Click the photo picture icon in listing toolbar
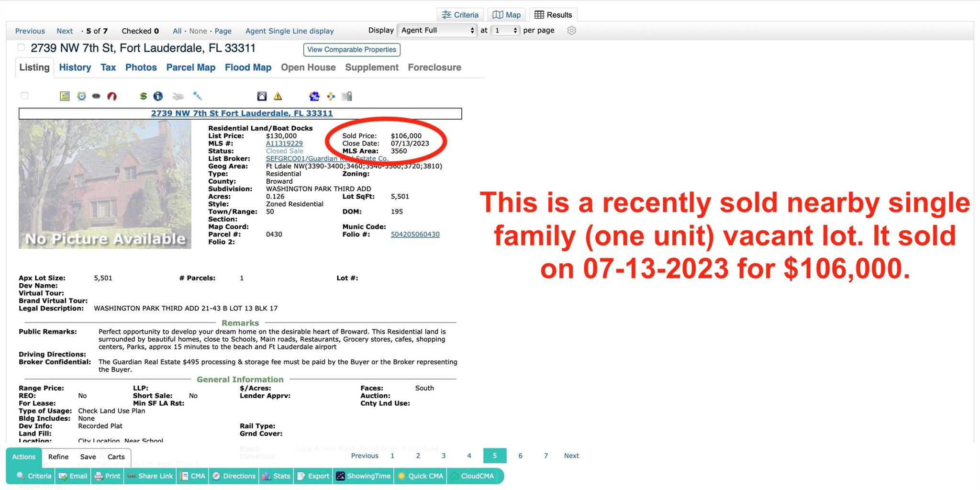The height and width of the screenshot is (490, 980). (x=65, y=96)
